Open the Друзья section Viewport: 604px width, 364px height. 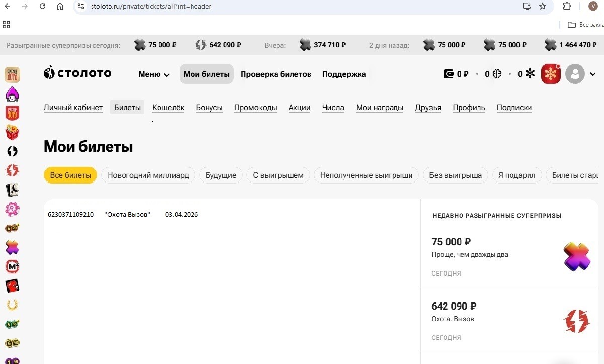(x=428, y=107)
